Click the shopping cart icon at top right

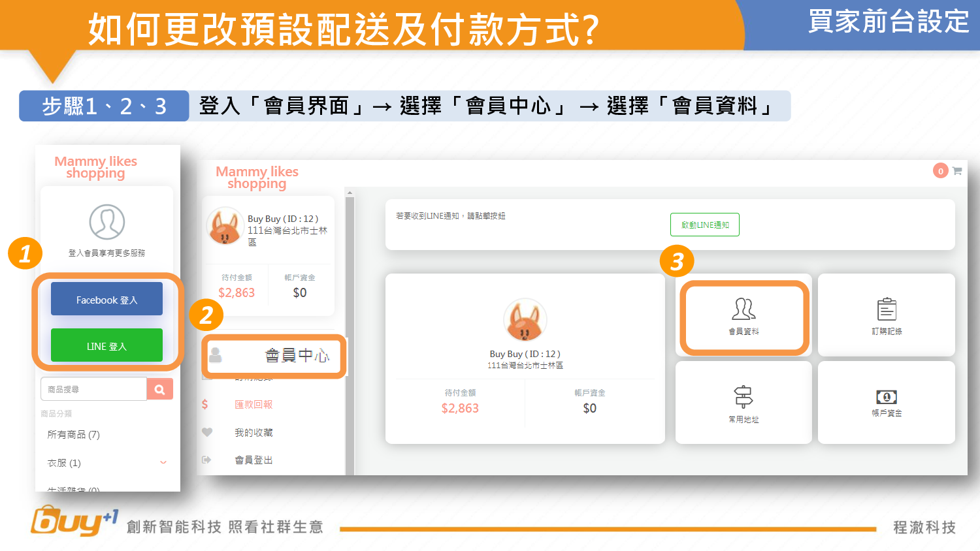[957, 171]
